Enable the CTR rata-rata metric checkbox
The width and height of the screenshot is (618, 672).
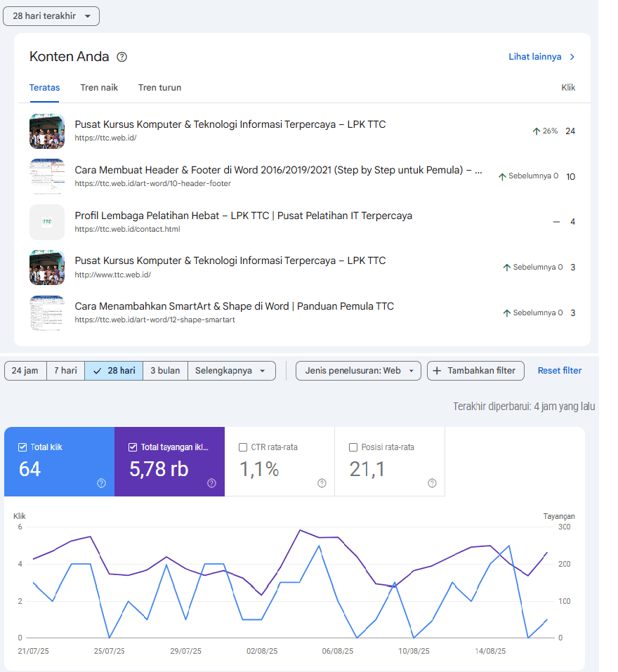242,446
